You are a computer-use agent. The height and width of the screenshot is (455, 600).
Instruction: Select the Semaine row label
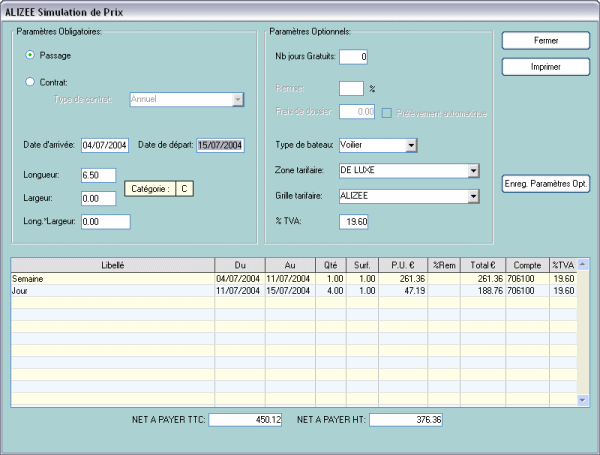(x=28, y=279)
